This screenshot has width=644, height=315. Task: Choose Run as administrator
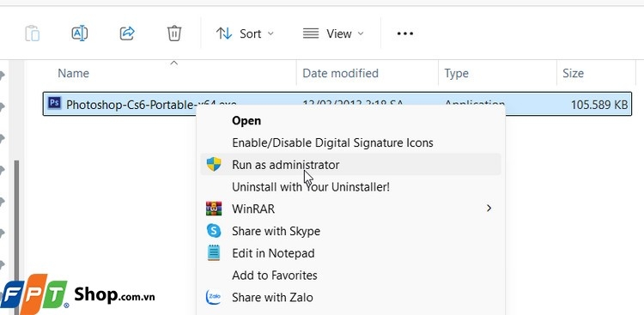[x=350, y=165]
